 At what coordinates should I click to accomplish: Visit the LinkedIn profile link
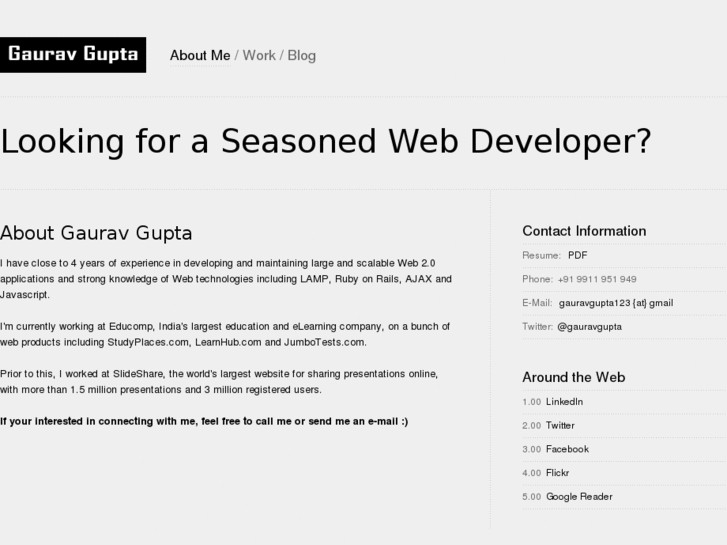[565, 402]
